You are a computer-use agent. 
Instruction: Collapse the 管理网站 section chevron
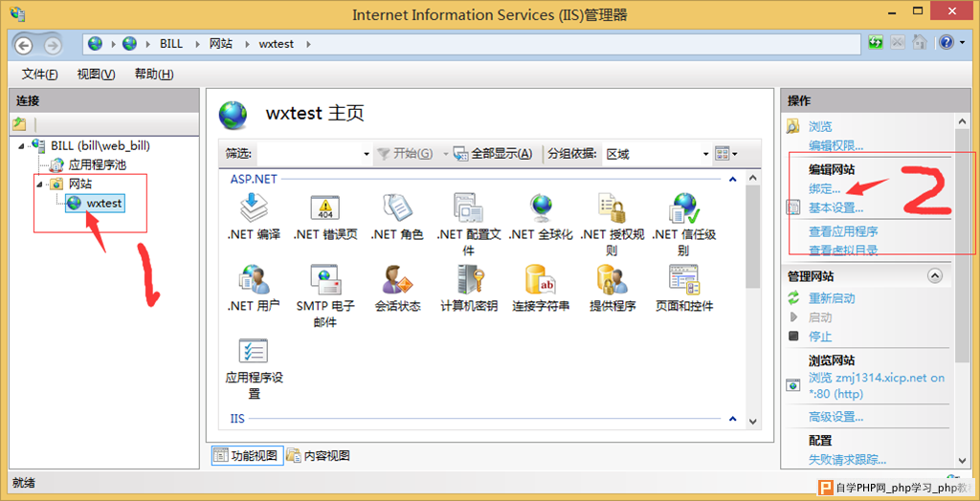[934, 275]
